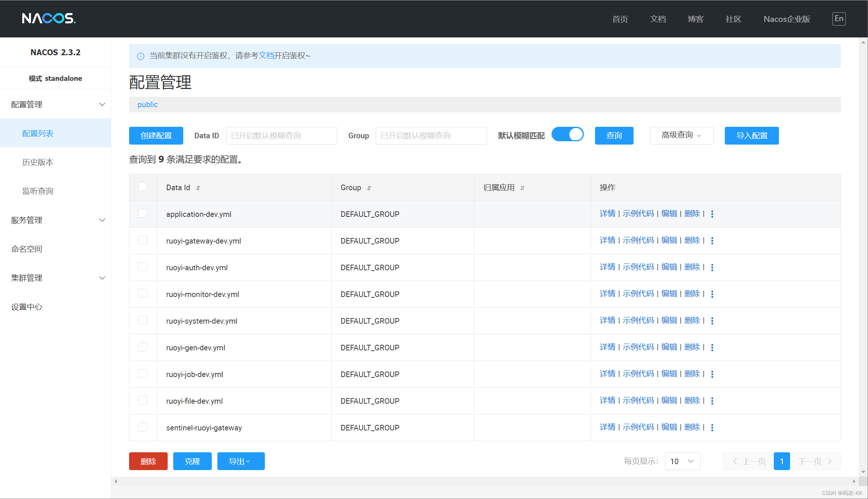868x499 pixels.
Task: Open the 高级查询 dropdown
Action: 682,135
